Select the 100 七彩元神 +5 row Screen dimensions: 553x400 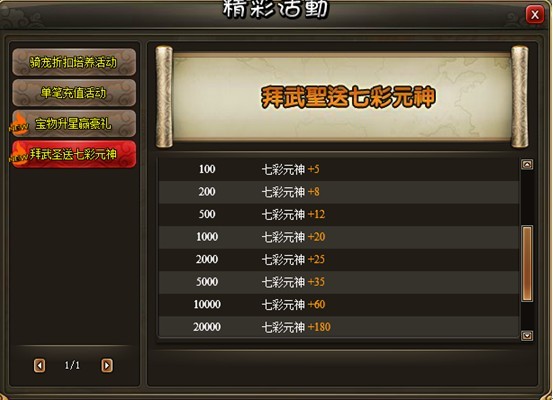click(x=339, y=169)
